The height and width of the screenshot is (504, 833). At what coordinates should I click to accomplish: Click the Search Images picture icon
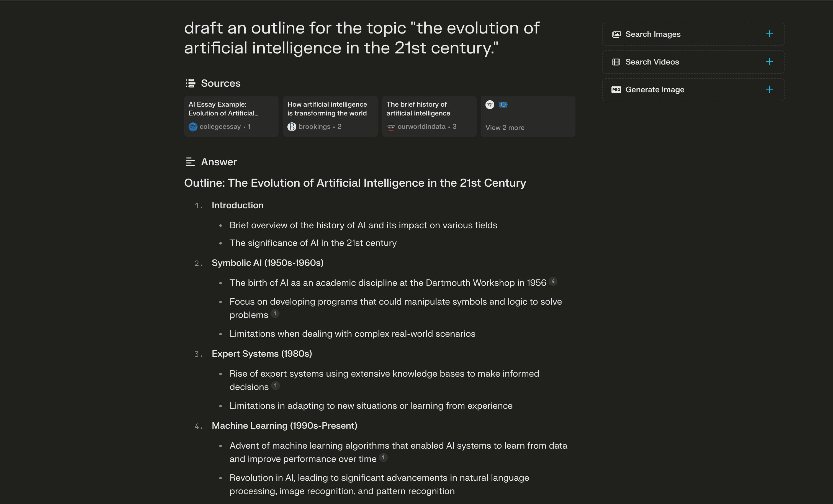click(616, 34)
